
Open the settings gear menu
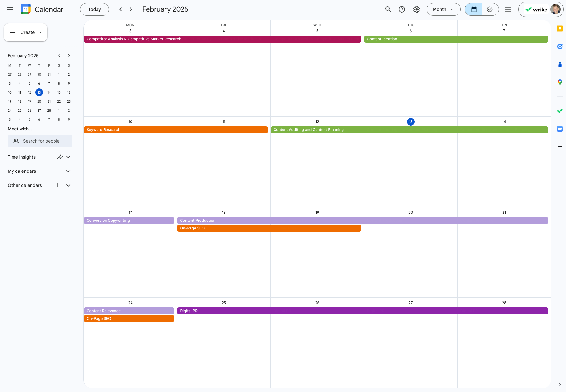click(x=417, y=9)
